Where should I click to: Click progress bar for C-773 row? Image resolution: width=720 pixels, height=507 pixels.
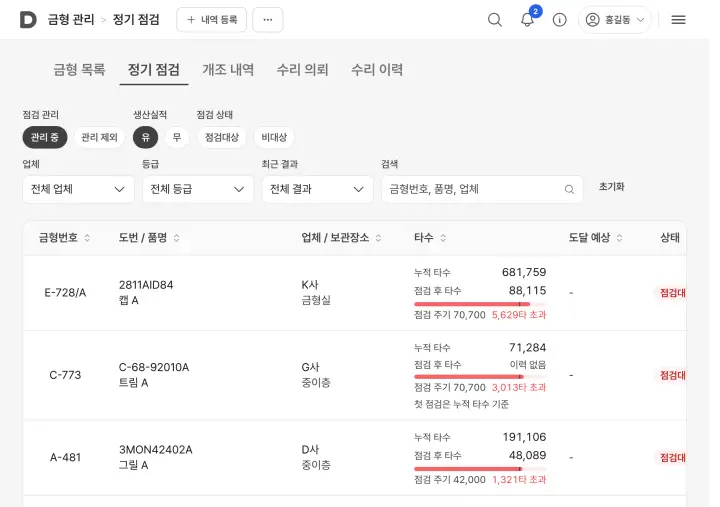(x=480, y=377)
